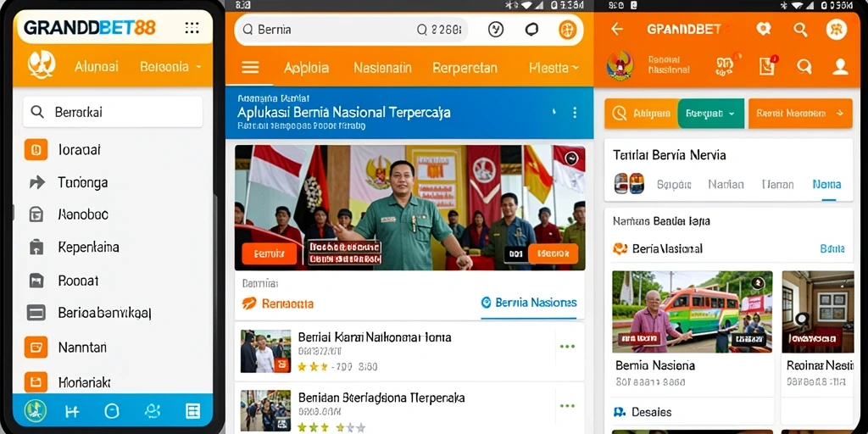Open the notification icon with red dot
The image size is (868, 434).
pyautogui.click(x=726, y=66)
